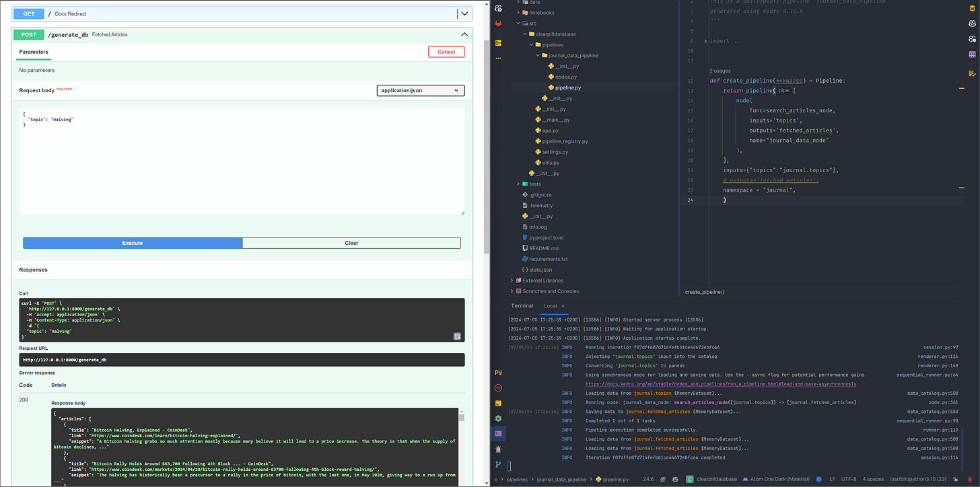The image size is (980, 487).
Task: Click inside the request body text area
Action: click(x=242, y=161)
